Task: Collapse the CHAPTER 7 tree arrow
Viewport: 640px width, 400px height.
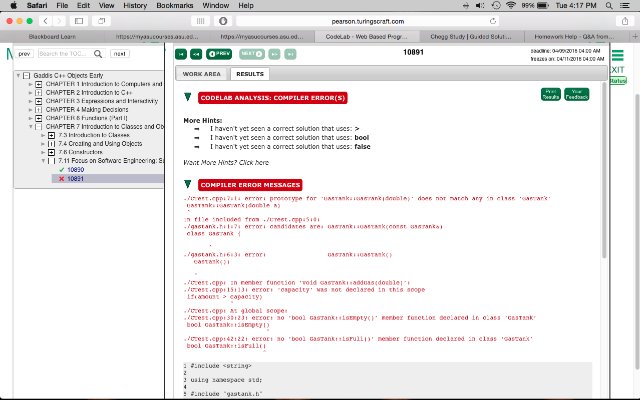Action: tap(31, 127)
